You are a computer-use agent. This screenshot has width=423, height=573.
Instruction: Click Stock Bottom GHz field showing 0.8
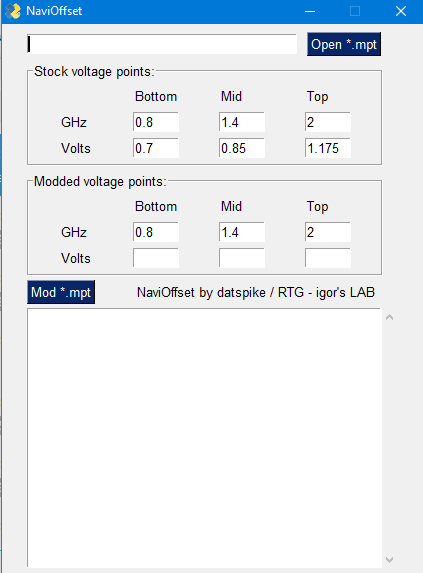coord(156,122)
